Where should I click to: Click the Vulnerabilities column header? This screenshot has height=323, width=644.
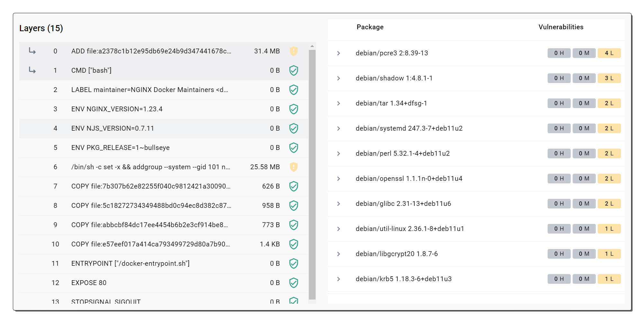pyautogui.click(x=561, y=27)
